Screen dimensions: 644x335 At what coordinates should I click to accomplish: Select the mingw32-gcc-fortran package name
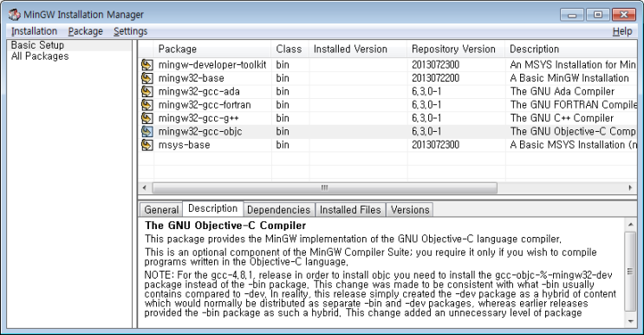[x=205, y=105]
